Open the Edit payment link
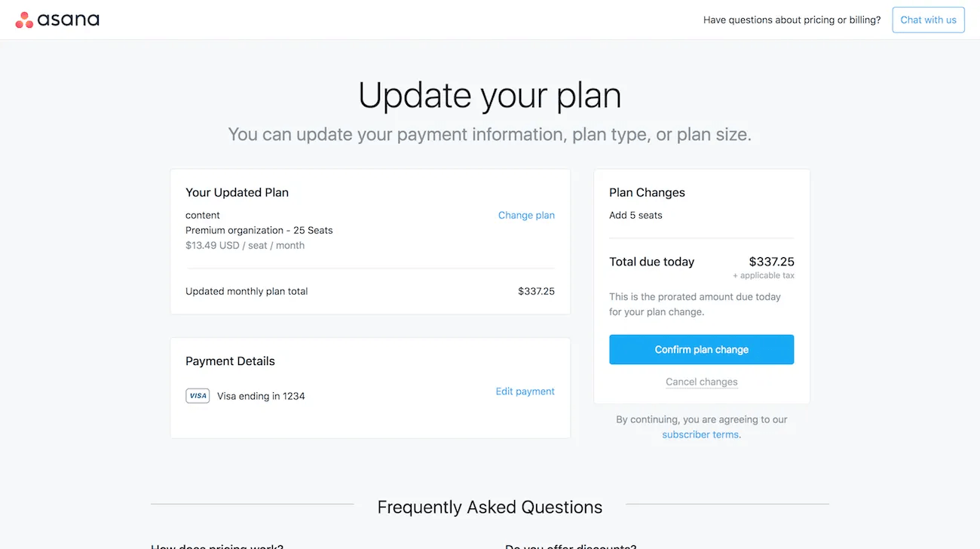This screenshot has width=980, height=549. click(x=525, y=391)
